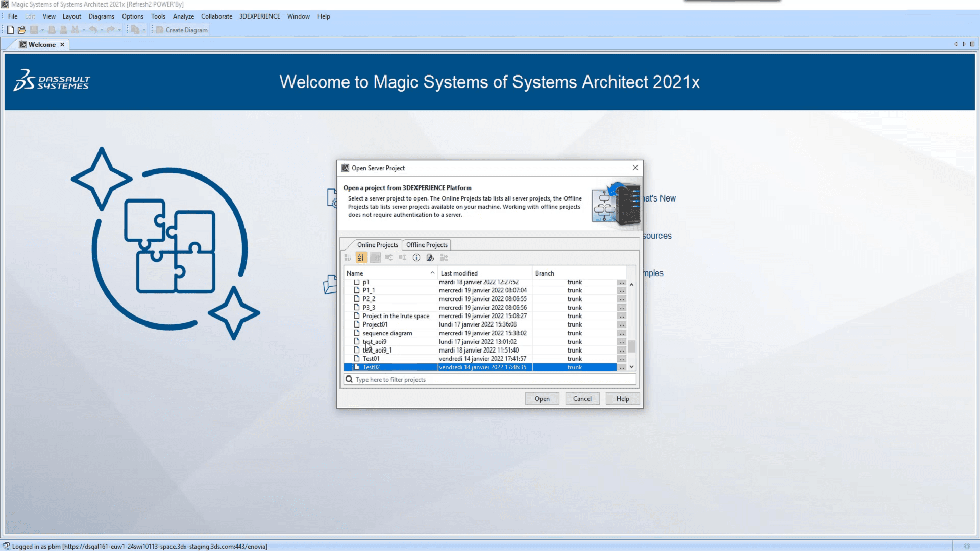The height and width of the screenshot is (551, 980).
Task: Switch to the Offline Projects tab
Action: (x=427, y=245)
